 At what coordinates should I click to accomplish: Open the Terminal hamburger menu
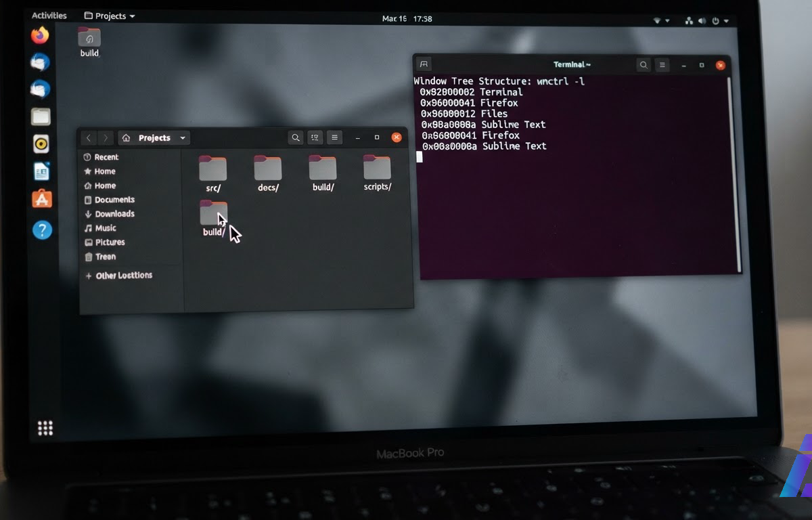click(662, 65)
